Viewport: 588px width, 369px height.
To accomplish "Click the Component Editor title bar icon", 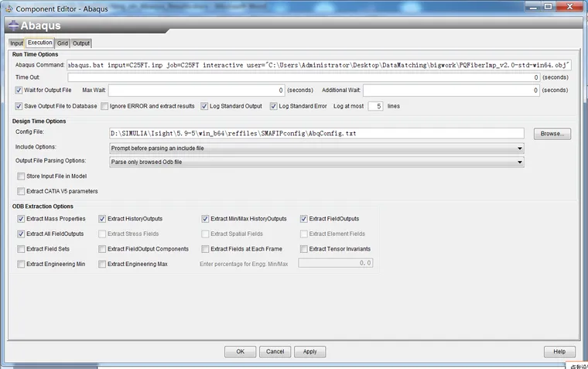I will point(9,9).
